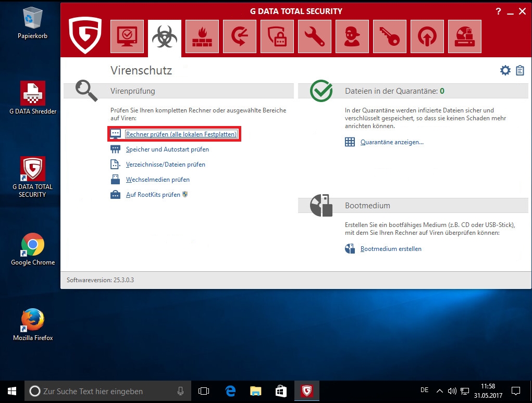Viewport: 532px width, 403px height.
Task: Click the grid icon beside Quarantäne anzeigen
Action: click(x=350, y=142)
